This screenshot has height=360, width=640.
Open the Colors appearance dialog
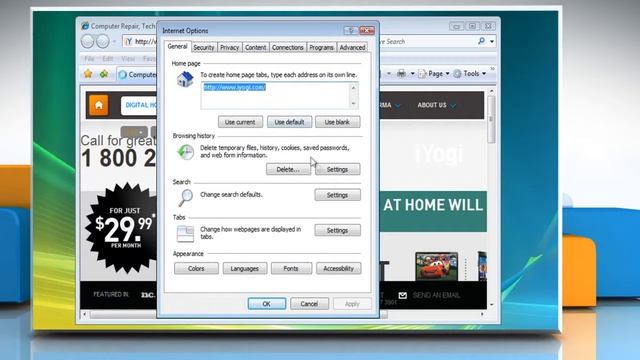pyautogui.click(x=196, y=269)
